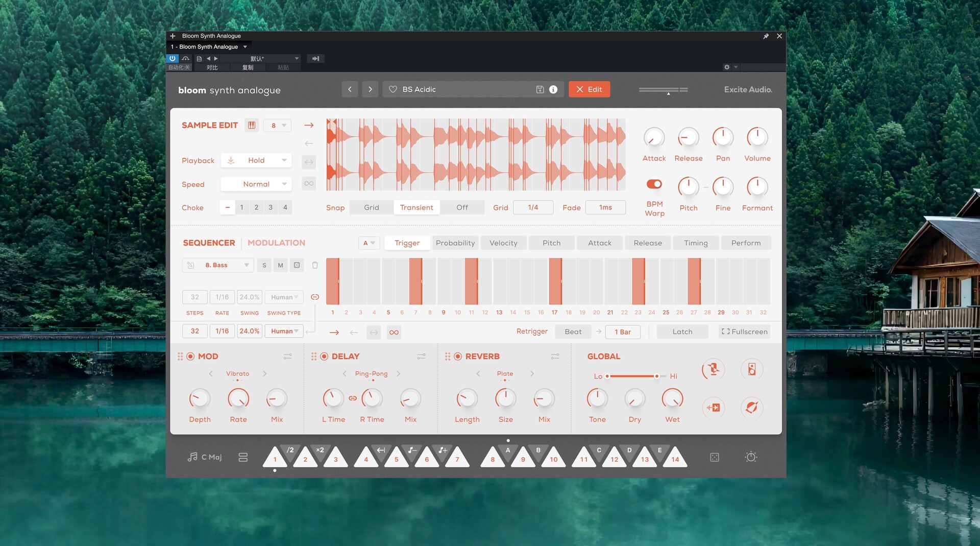Open the Speed Normal dropdown
Viewport: 980px width, 546px height.
click(x=256, y=184)
